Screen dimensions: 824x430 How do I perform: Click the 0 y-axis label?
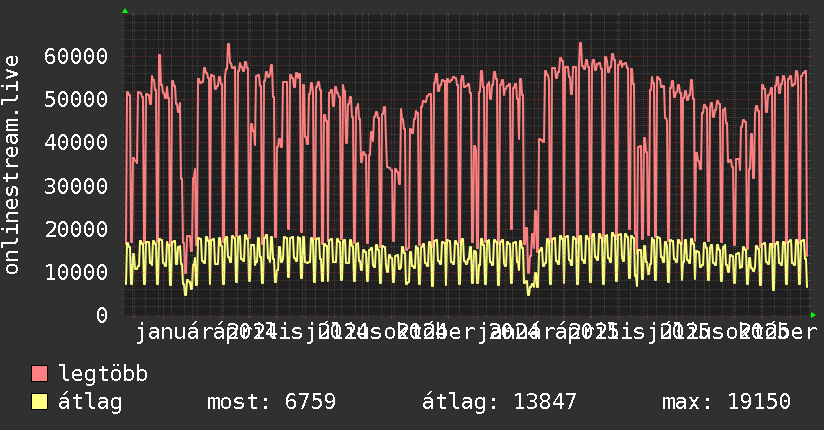[x=102, y=315]
